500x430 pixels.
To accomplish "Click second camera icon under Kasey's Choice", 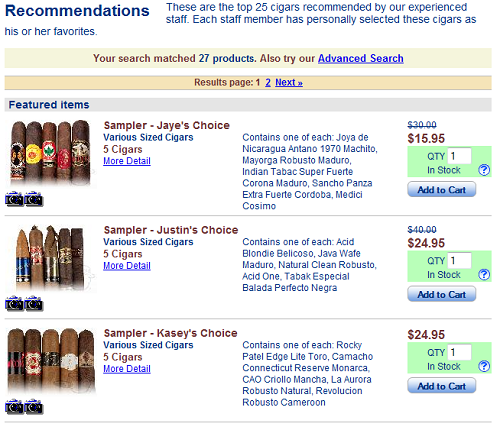I will pos(34,406).
